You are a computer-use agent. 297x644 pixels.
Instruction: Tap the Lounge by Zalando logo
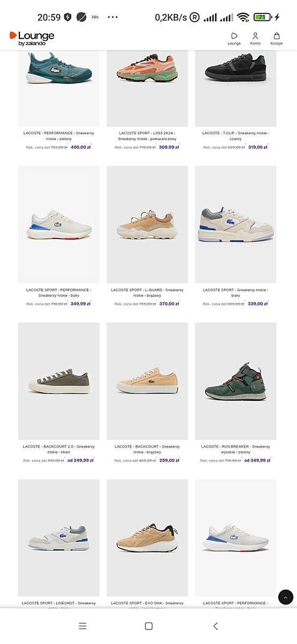32,38
